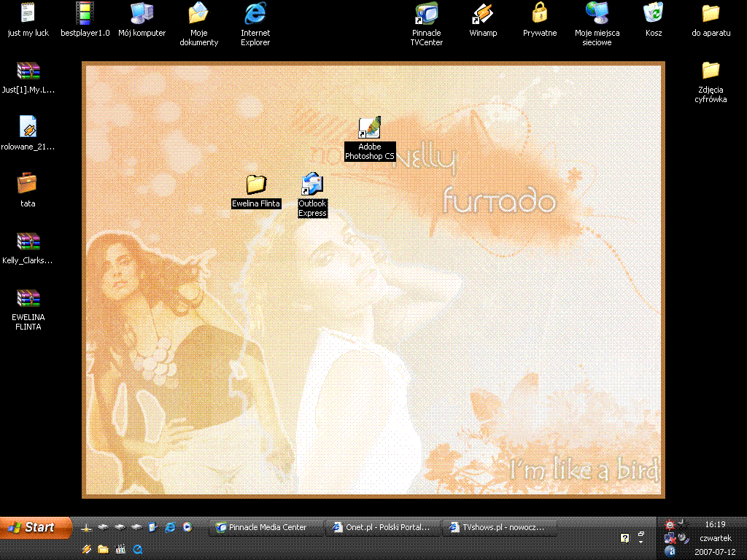Select the bestplayer1.0 desktop icon

(x=85, y=13)
